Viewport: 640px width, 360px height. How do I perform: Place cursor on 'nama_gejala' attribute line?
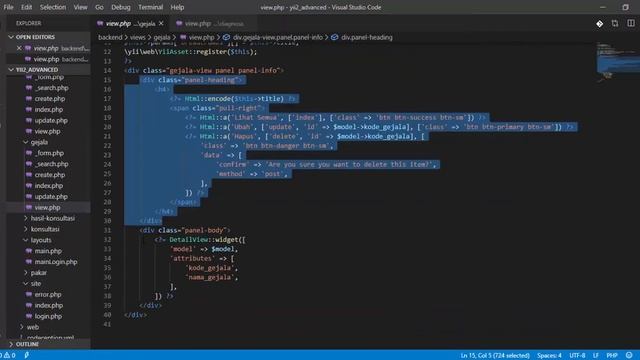click(212, 277)
